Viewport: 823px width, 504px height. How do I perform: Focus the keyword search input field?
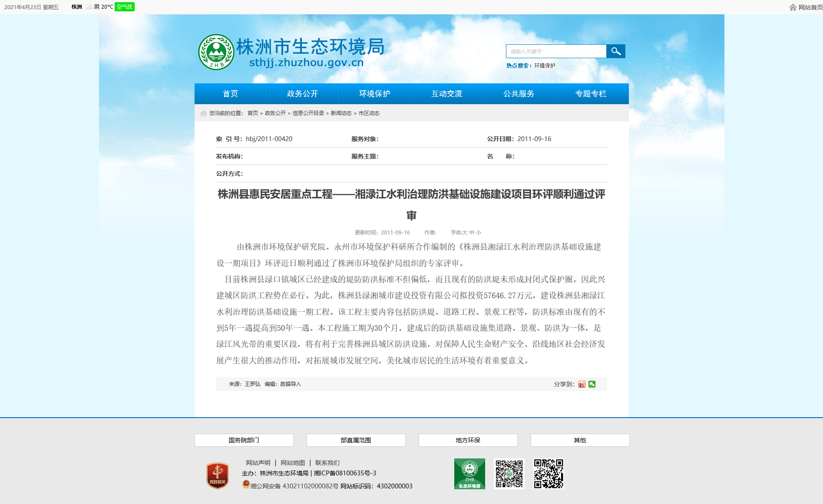point(556,51)
